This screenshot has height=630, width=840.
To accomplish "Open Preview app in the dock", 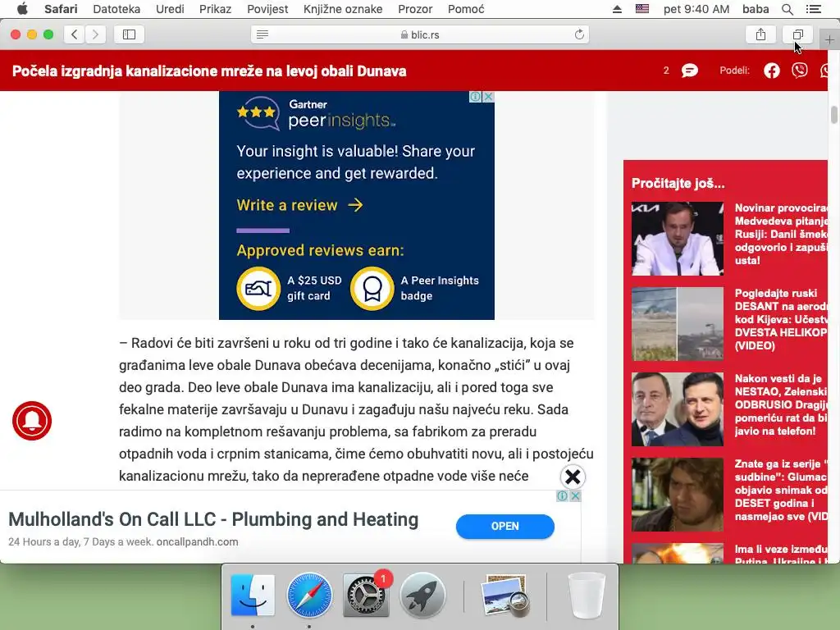I will tap(504, 596).
